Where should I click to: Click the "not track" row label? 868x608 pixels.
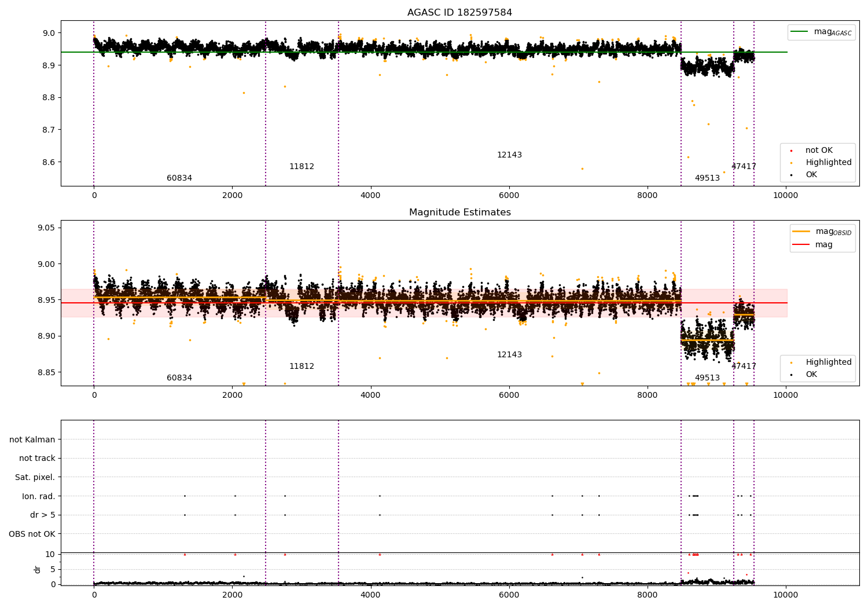[37, 459]
